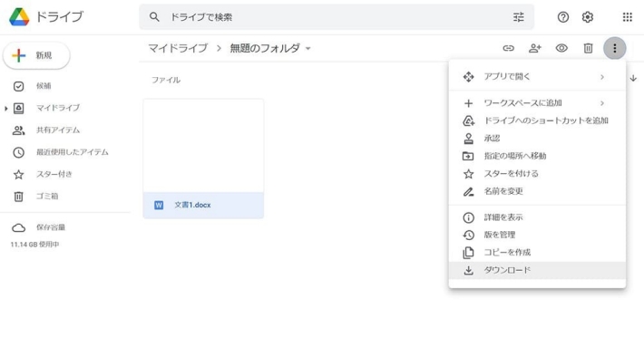Viewport: 644px width, 337px height.
Task: Click the copy documents icon in menu
Action: click(x=469, y=253)
